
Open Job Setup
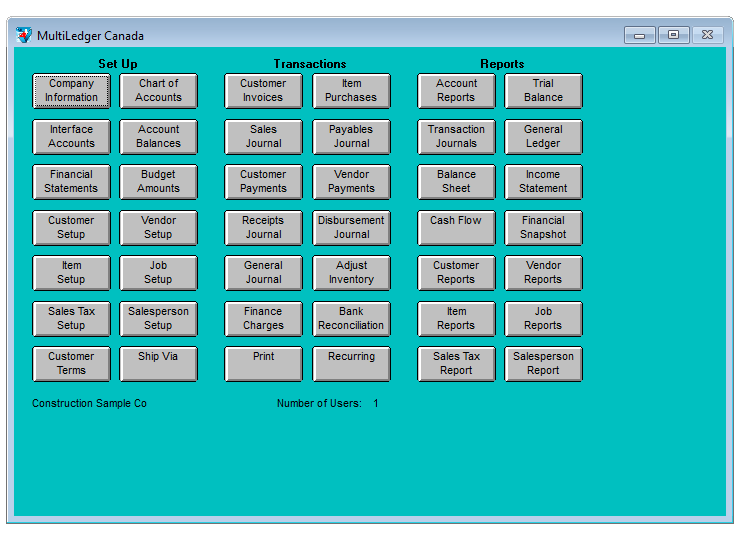pyautogui.click(x=159, y=273)
